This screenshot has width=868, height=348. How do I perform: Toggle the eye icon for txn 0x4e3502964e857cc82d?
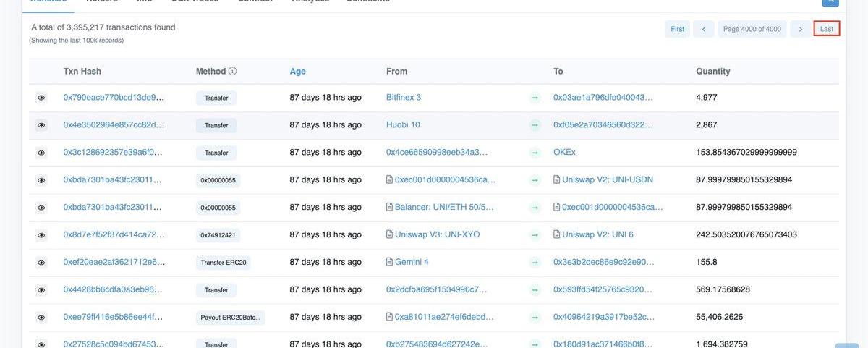coord(41,125)
